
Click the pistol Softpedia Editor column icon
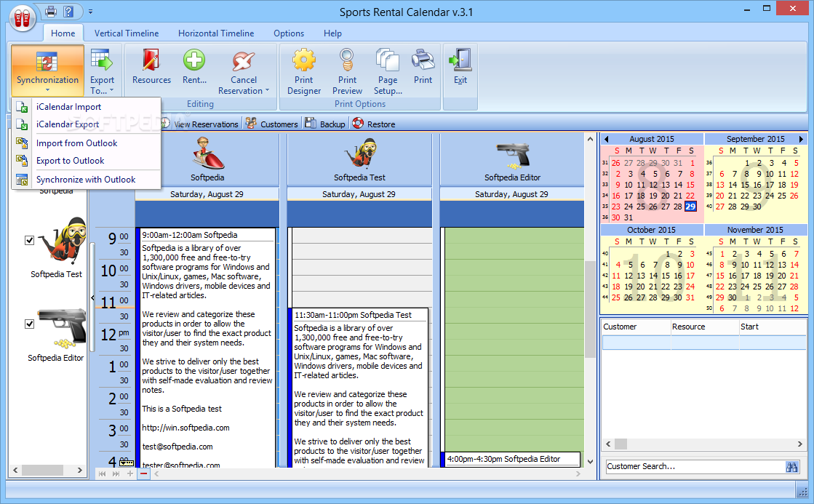coord(513,156)
